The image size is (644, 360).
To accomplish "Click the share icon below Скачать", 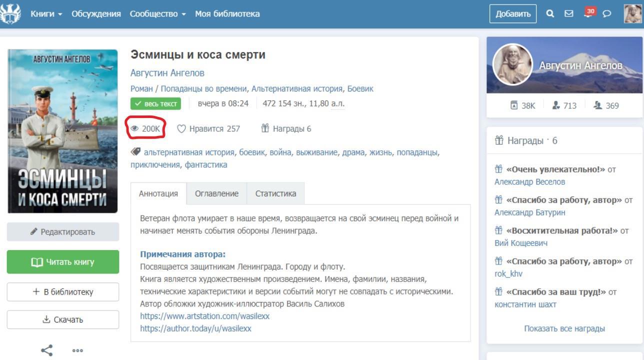I will (47, 350).
